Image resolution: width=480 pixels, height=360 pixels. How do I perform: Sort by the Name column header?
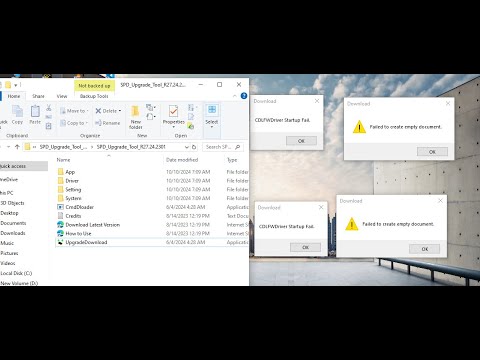tap(63, 160)
